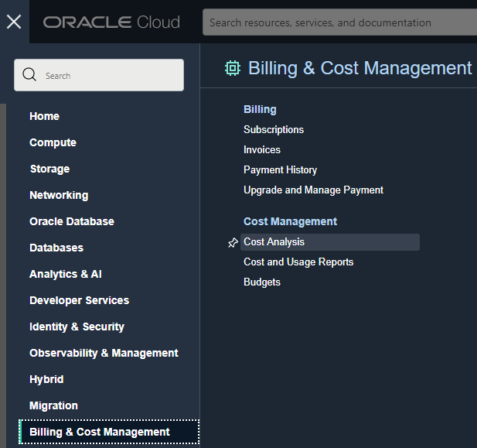The image size is (477, 448).
Task: Open the Databases menu category
Action: pos(56,248)
